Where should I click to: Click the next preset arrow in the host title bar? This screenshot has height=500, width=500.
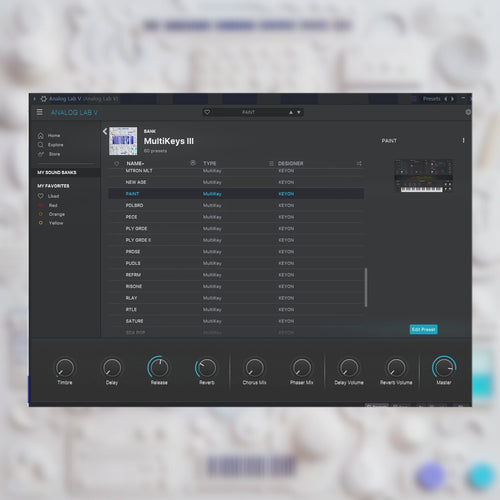[x=452, y=99]
